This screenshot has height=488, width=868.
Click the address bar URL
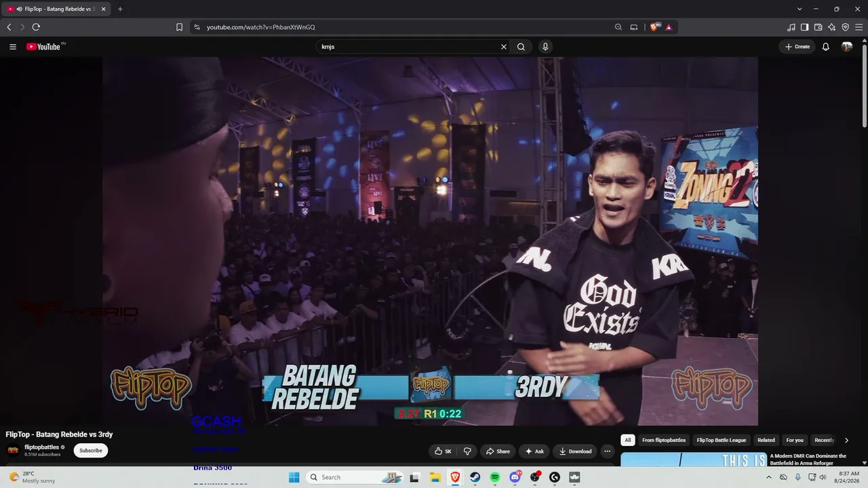click(261, 27)
